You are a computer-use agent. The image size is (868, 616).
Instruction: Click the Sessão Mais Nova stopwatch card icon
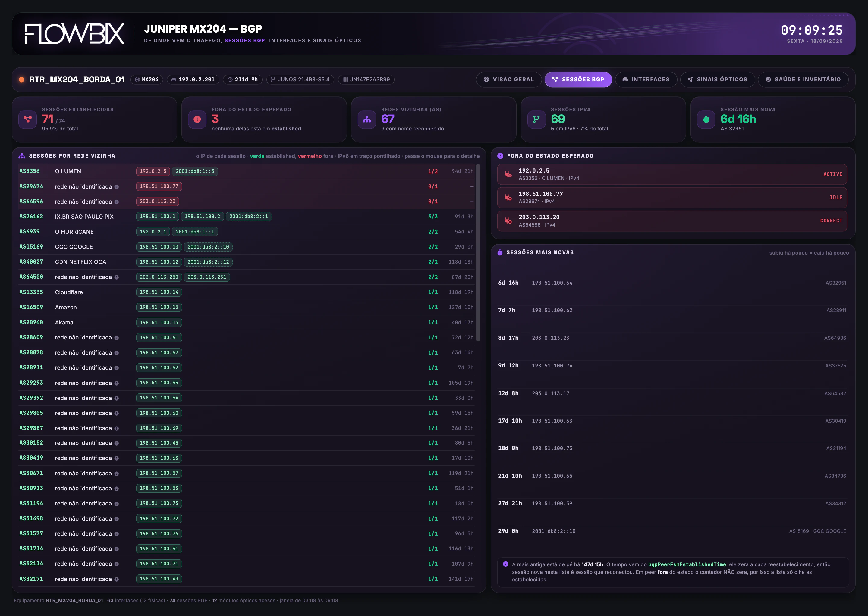point(706,119)
